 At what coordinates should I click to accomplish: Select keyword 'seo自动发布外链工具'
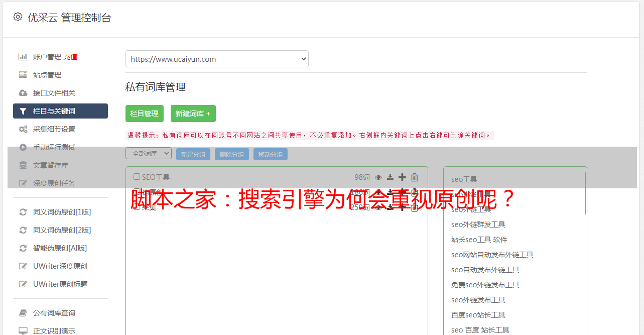485,270
